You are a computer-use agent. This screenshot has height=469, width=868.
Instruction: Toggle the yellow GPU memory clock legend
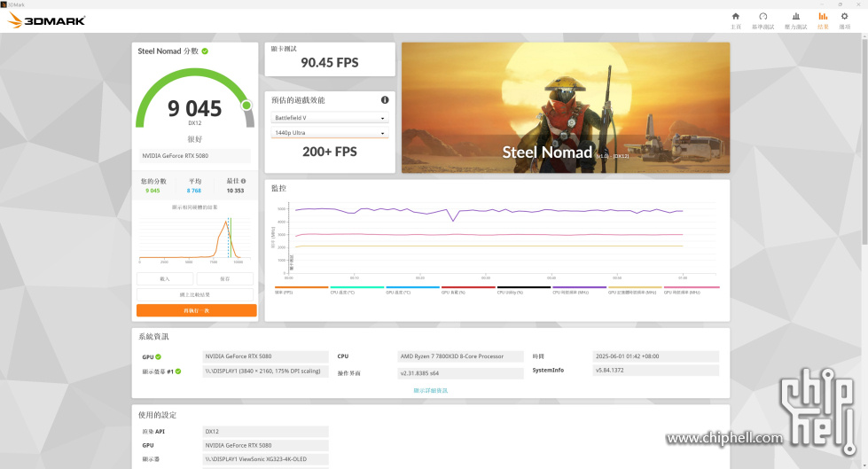tap(635, 290)
